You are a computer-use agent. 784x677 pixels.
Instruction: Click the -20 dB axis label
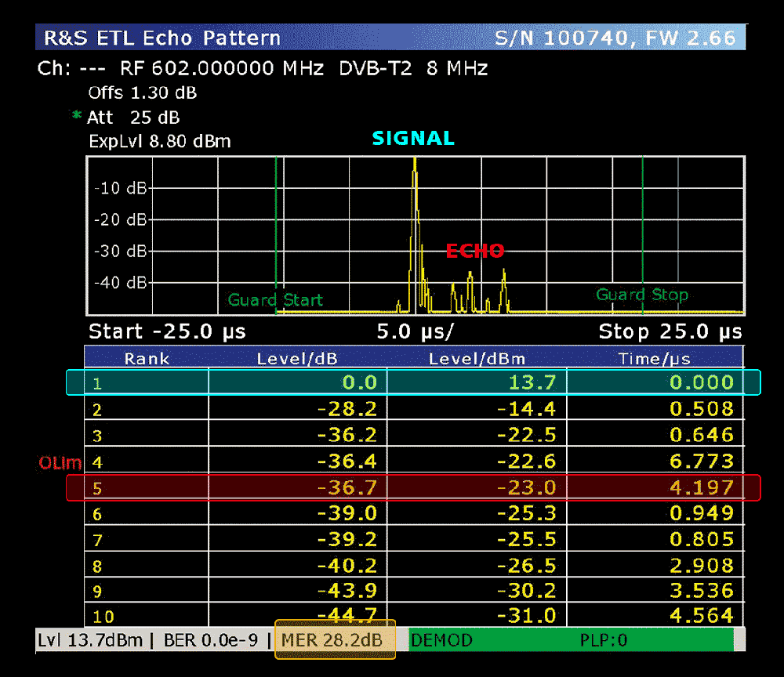click(121, 219)
